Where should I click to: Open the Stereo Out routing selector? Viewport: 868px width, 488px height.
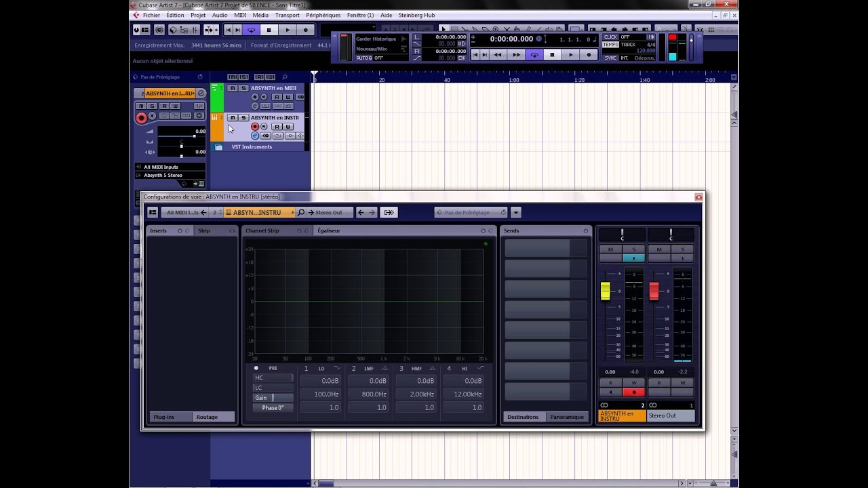pos(330,213)
